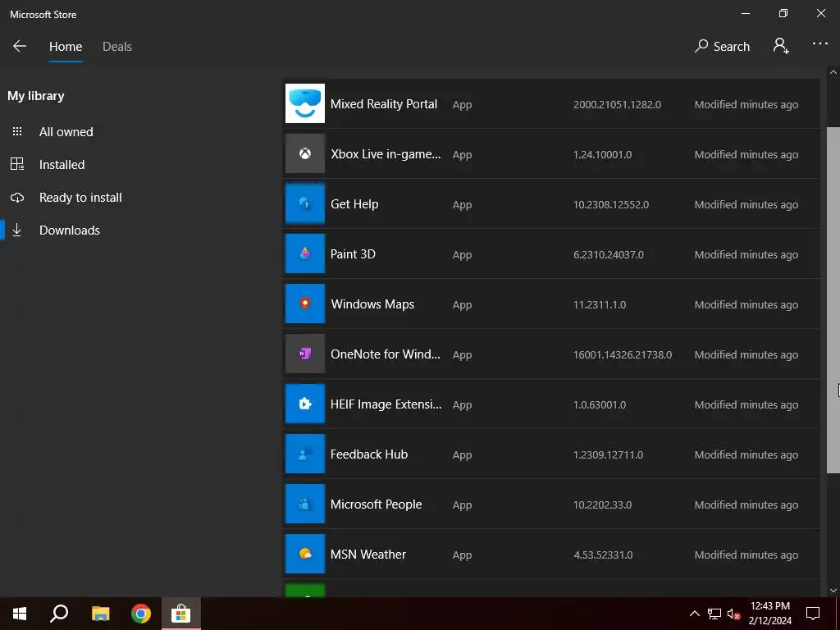
Task: Click version 10.2202.33.0
Action: point(602,504)
